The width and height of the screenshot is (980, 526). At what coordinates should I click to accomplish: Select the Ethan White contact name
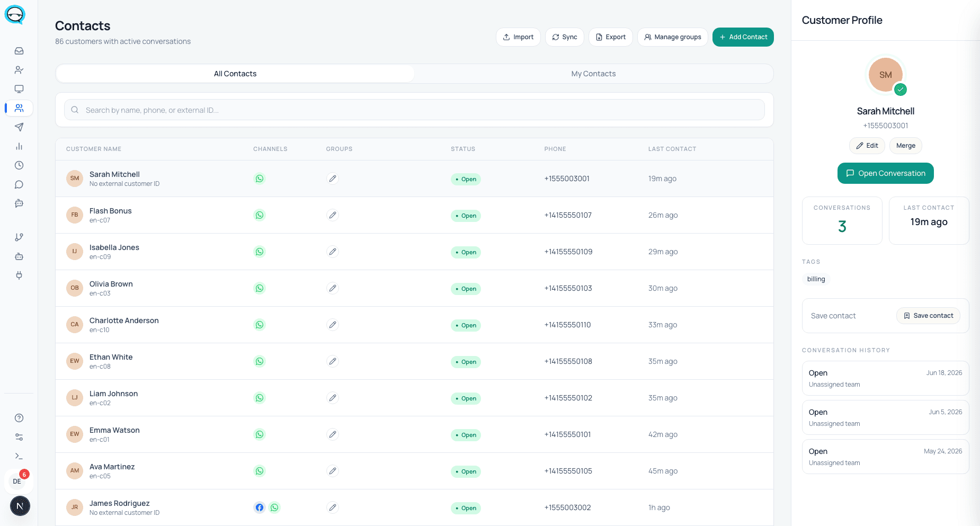coord(111,357)
